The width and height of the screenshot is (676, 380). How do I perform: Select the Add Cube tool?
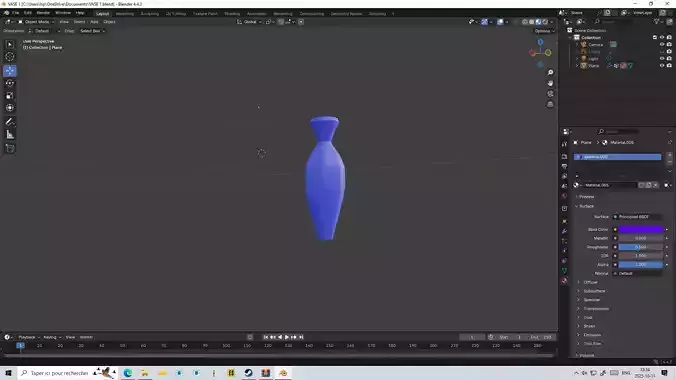[x=10, y=148]
